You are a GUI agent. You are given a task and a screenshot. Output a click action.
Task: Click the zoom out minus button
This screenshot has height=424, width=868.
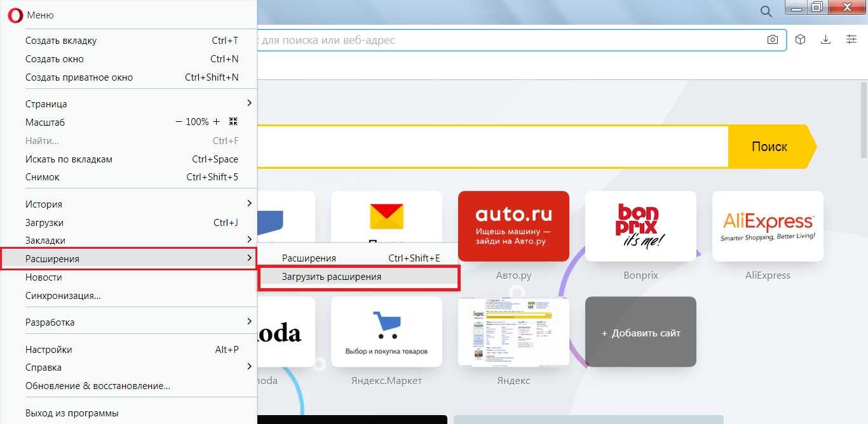179,122
